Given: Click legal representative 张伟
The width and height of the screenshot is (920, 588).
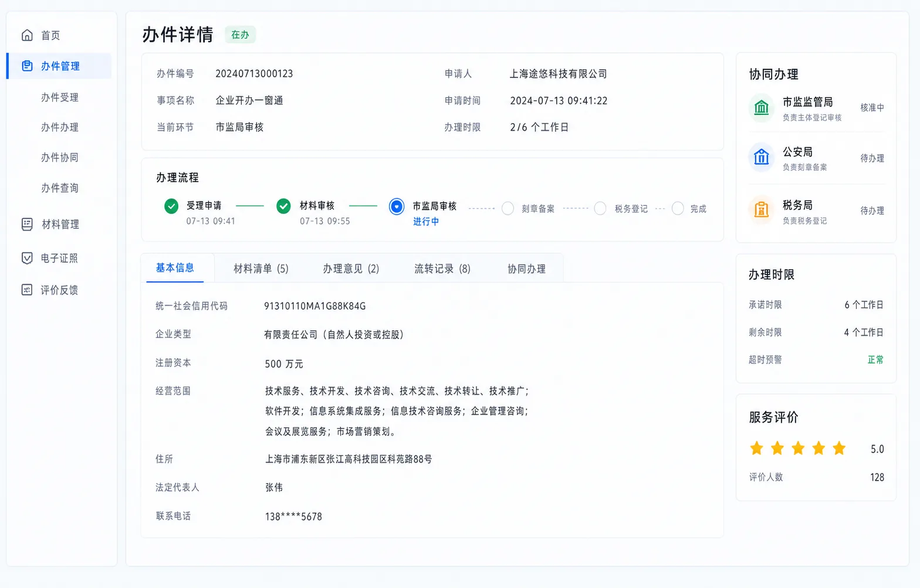Looking at the screenshot, I should (274, 487).
